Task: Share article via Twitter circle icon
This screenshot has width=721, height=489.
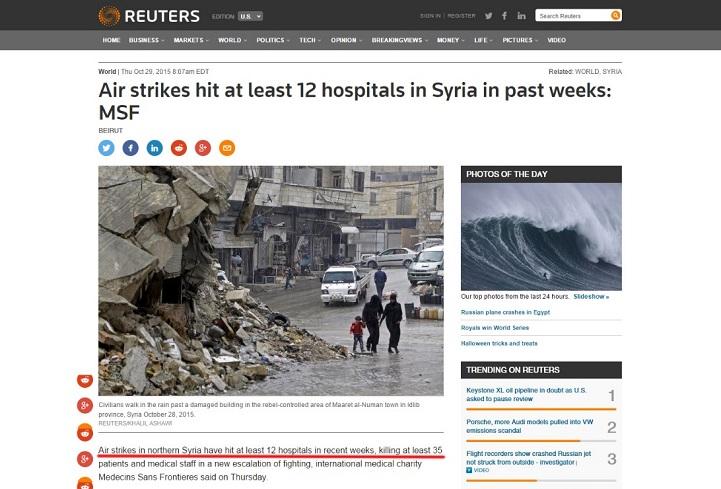Action: [x=106, y=148]
